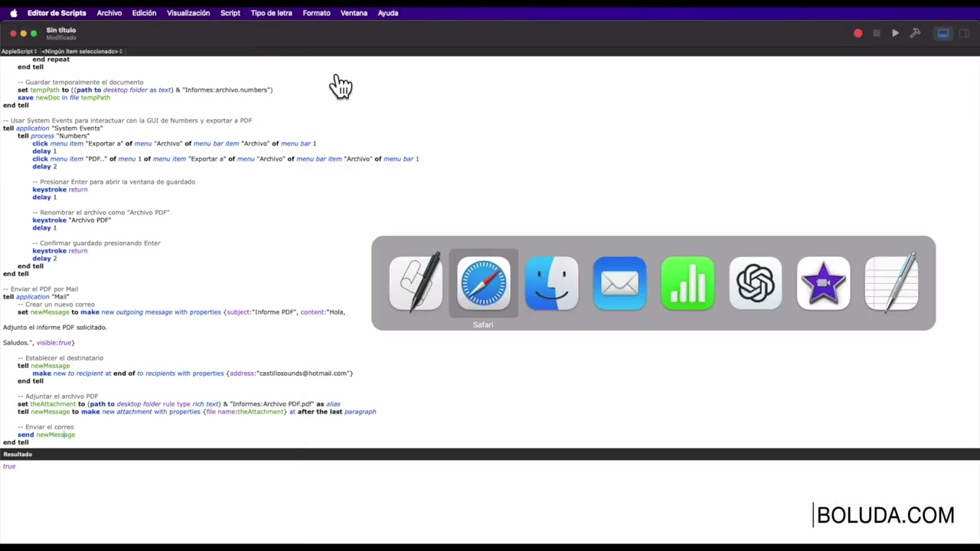Click the set theAttachment to line
The width and height of the screenshot is (980, 551).
pos(178,404)
